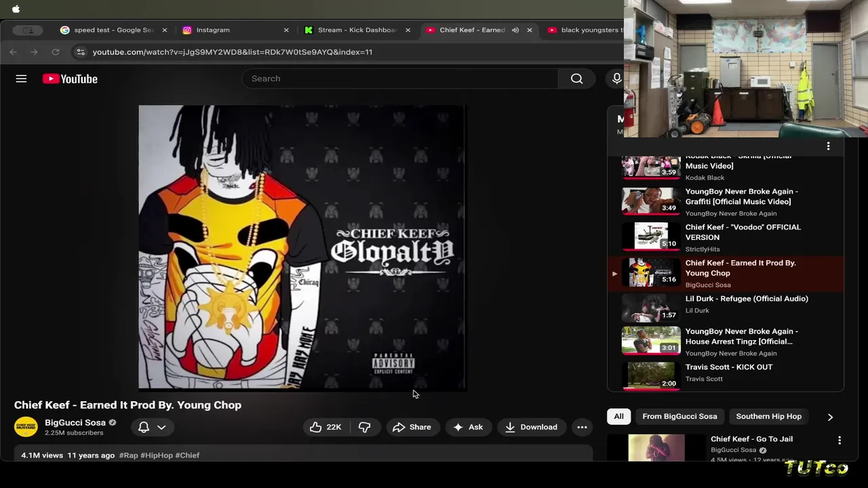The image size is (868, 488).
Task: Select the All filter chip
Action: click(618, 416)
